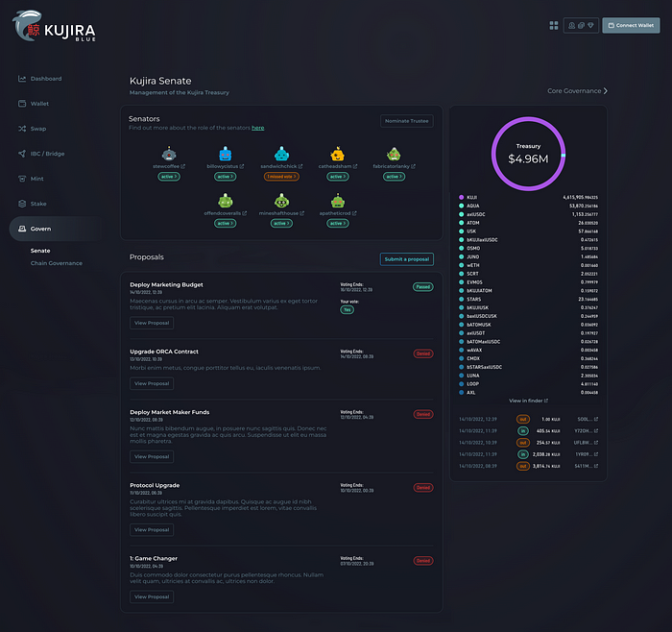Click Submit a proposal button

(x=407, y=259)
